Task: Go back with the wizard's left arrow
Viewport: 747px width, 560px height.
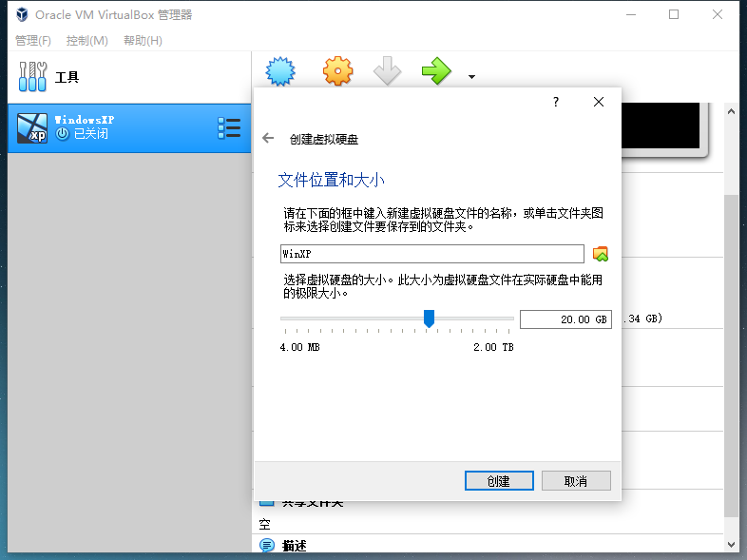Action: 268,138
